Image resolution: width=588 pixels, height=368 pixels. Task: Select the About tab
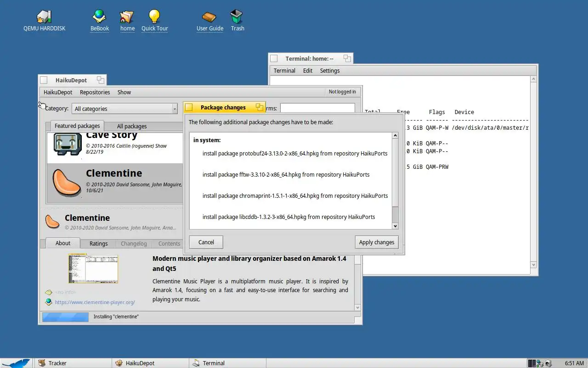point(63,243)
